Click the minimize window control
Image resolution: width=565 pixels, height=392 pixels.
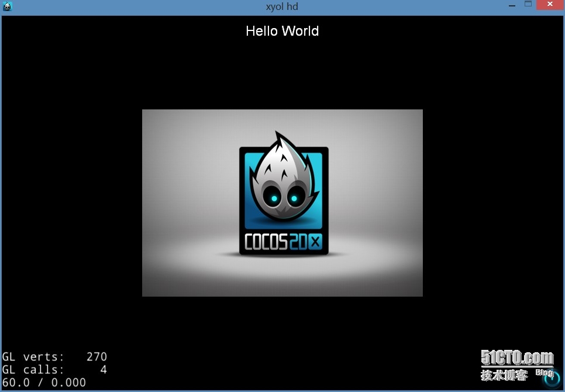click(512, 4)
